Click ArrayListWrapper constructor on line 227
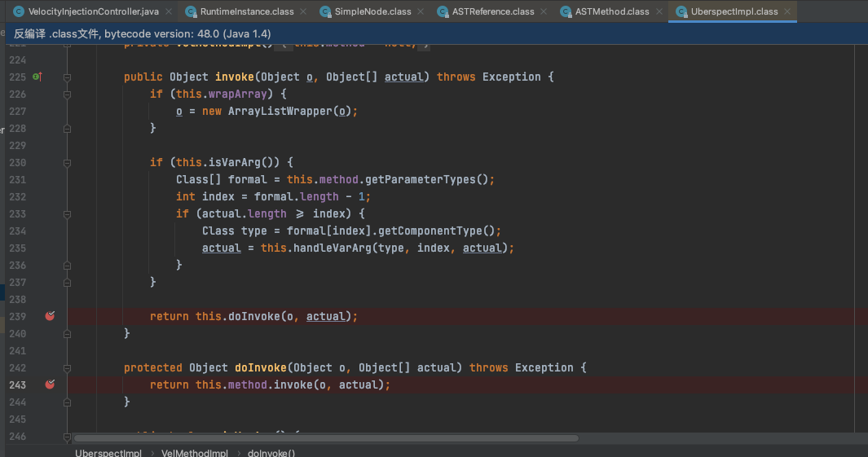The width and height of the screenshot is (868, 457). [x=280, y=112]
